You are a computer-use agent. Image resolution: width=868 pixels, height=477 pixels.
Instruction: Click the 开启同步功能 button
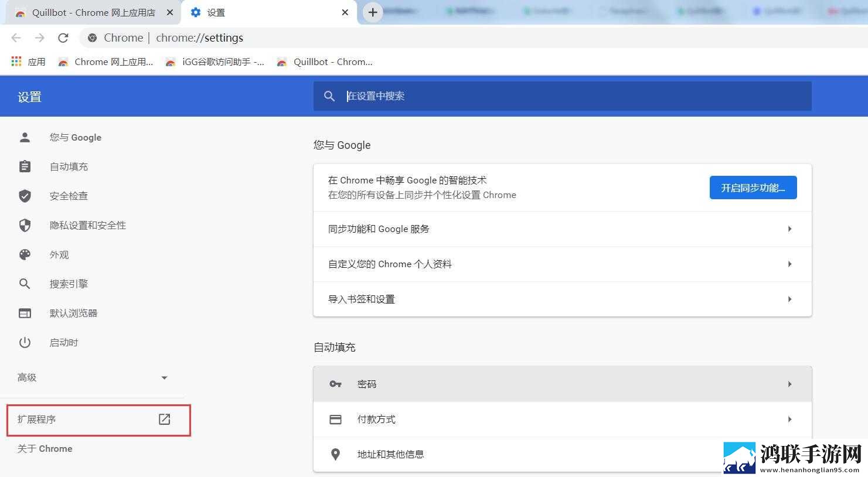tap(753, 188)
